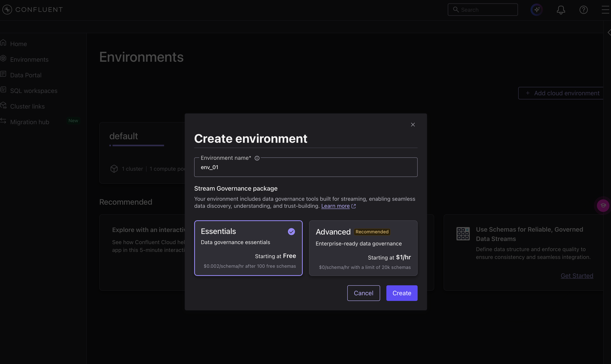Click the Essentials selected checkmark
Screen dimensions: 611x364
click(x=291, y=232)
